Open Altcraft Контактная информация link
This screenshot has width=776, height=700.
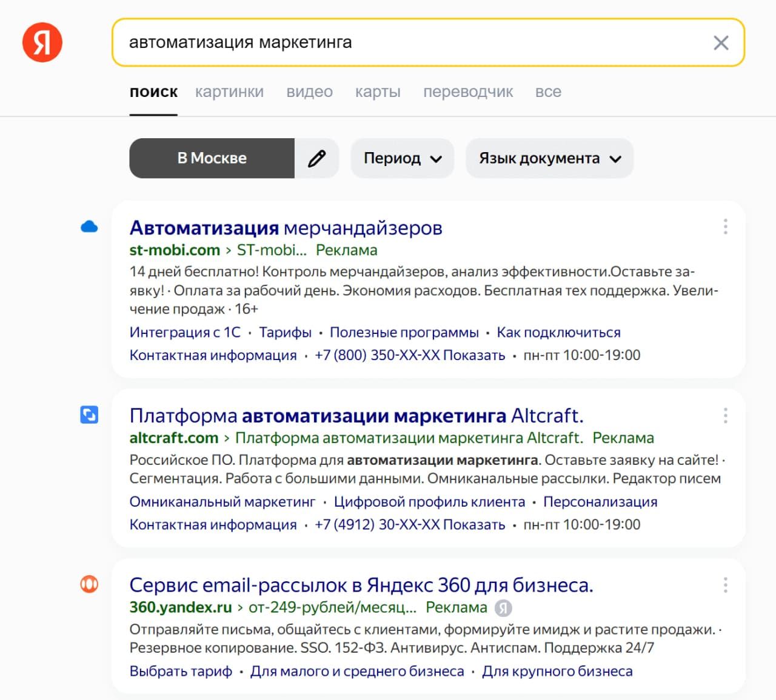[213, 525]
